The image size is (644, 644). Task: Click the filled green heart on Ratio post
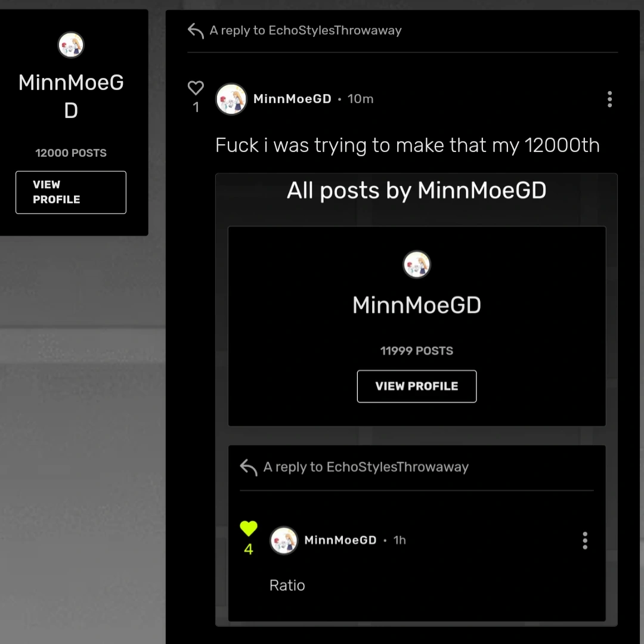[249, 528]
